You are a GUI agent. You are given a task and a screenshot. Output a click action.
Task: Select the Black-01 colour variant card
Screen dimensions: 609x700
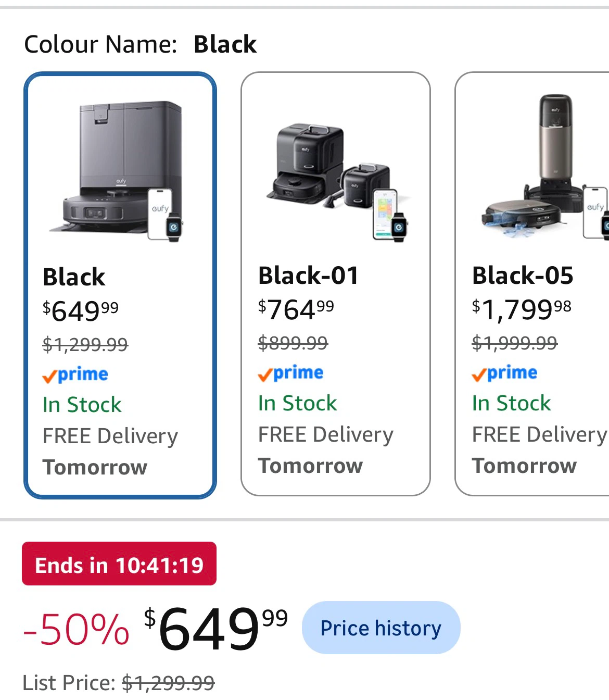pyautogui.click(x=336, y=284)
